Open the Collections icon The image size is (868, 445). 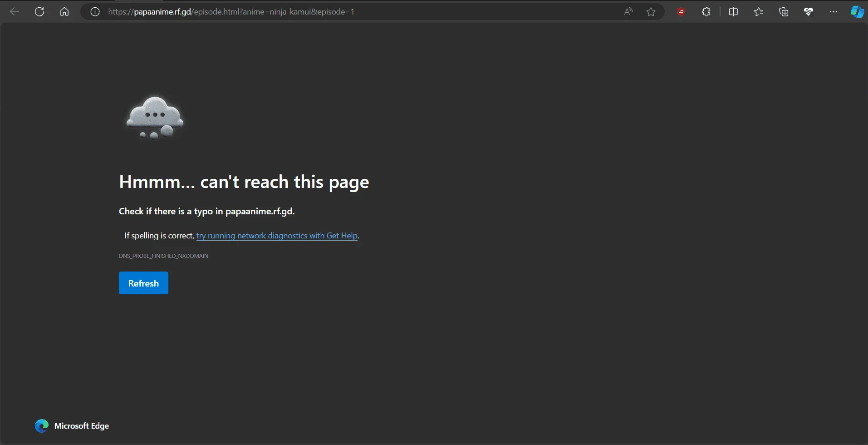pos(784,12)
